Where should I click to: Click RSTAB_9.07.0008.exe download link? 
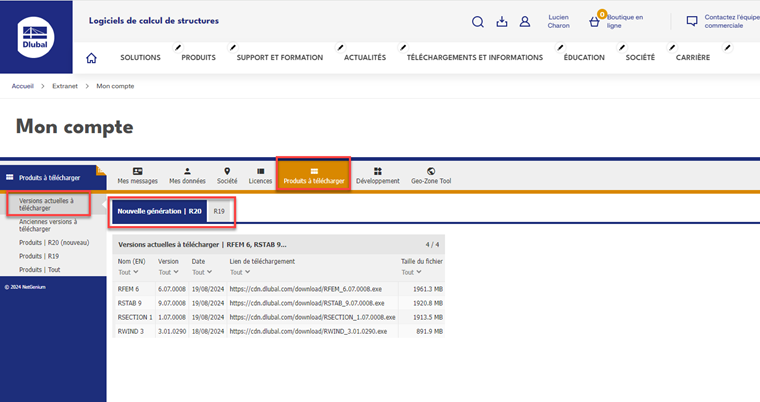coord(307,303)
